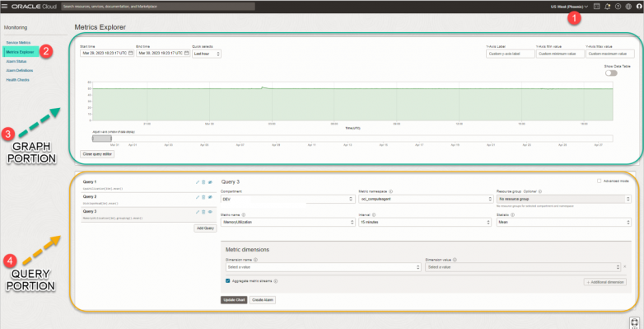Click + Additional dimension button
The image size is (644, 329).
click(605, 282)
